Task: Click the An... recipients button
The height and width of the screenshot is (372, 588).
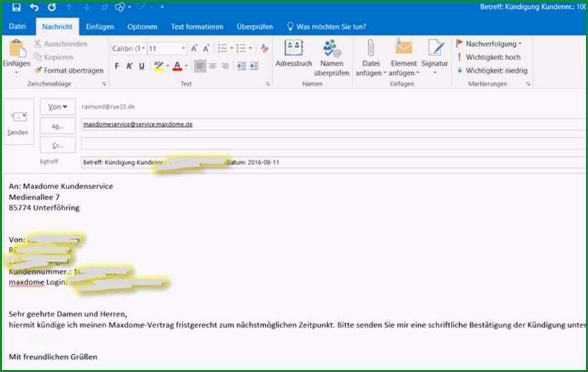Action: point(58,126)
